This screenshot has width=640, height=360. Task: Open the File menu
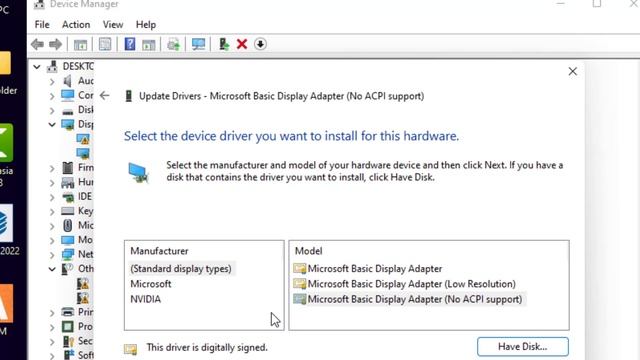(42, 25)
